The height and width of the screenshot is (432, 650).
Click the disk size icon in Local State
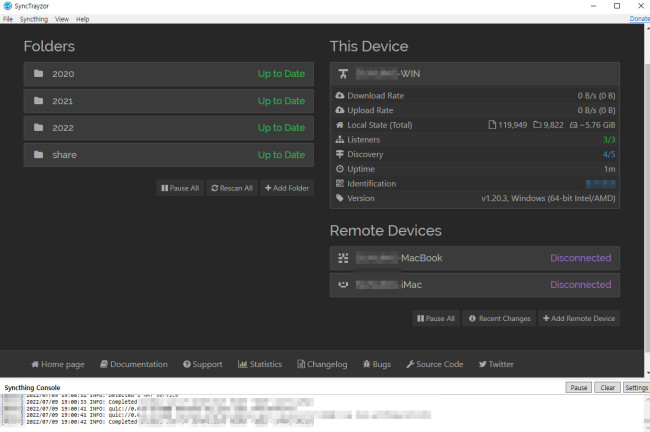coord(573,125)
